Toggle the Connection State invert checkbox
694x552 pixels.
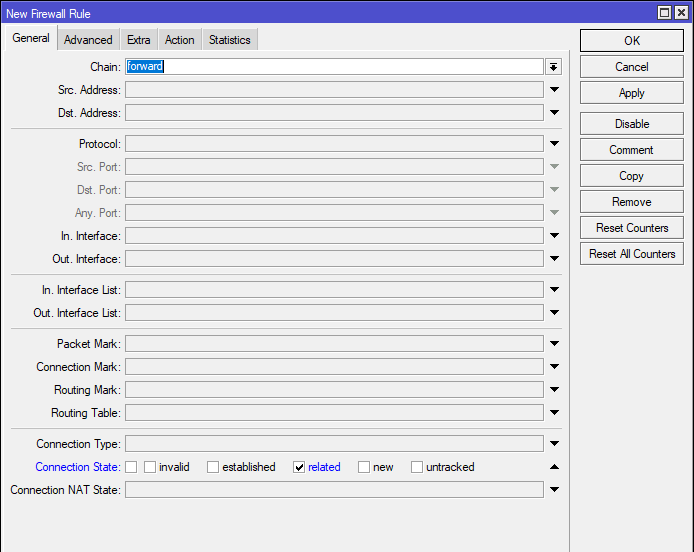coord(131,467)
